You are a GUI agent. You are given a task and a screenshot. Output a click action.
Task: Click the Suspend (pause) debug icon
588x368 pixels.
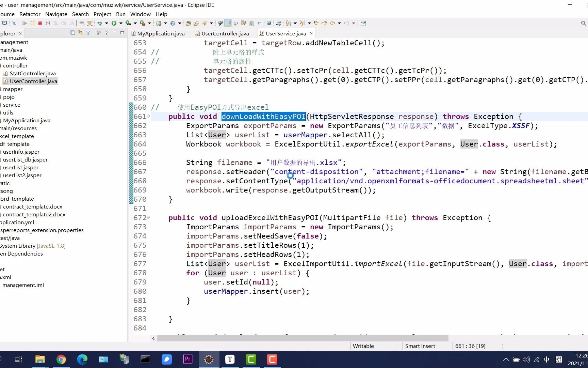pos(32,23)
